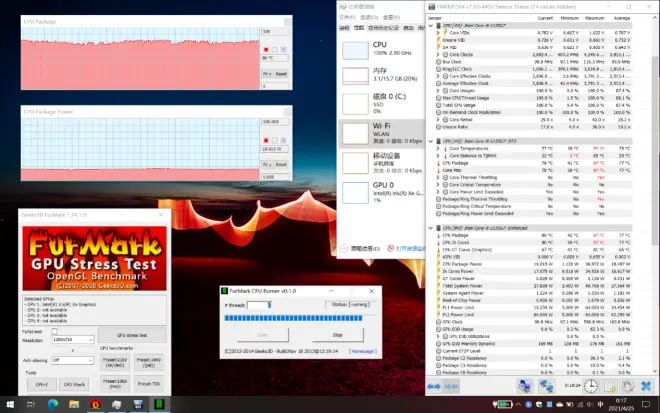Screen dimensions: 660x413
Task: Open HWiNFO network connection icon
Action: coord(546,386)
